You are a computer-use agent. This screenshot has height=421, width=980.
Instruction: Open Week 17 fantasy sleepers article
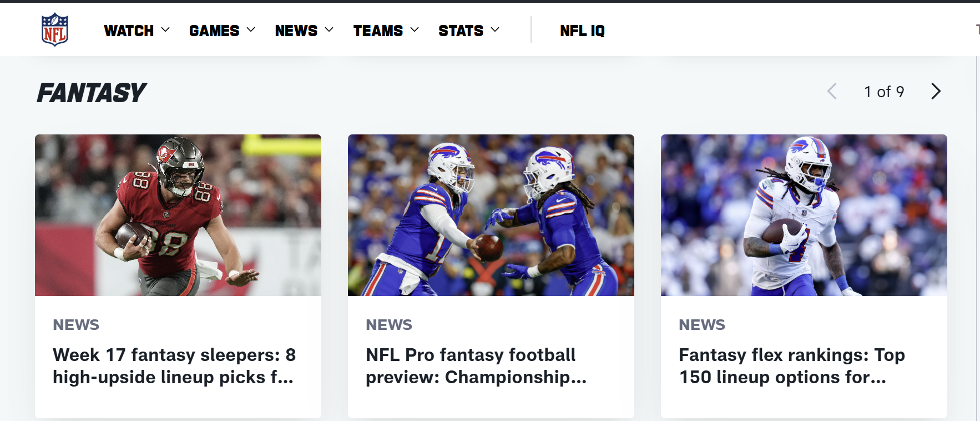174,366
